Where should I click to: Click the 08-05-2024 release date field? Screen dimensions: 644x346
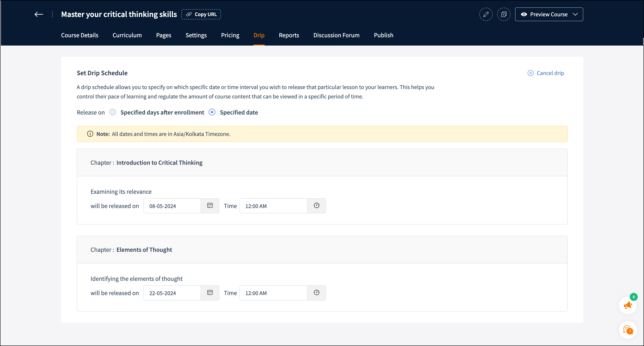point(172,206)
